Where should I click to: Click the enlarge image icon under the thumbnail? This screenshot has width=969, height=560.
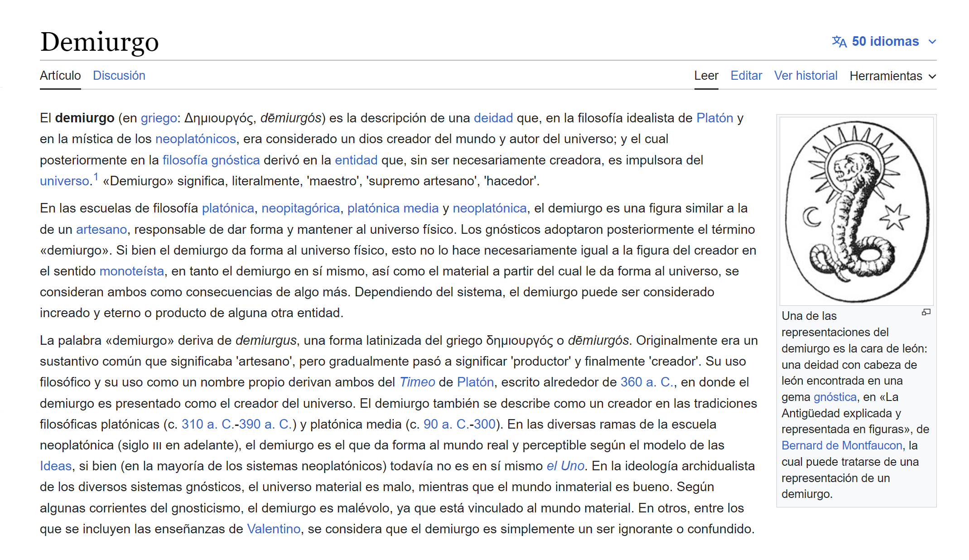click(926, 312)
